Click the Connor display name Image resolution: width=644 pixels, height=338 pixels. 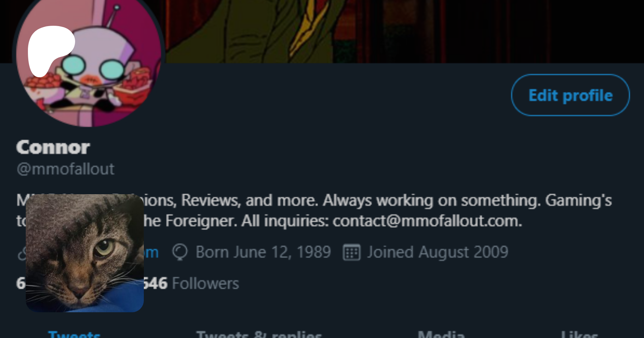pos(53,147)
